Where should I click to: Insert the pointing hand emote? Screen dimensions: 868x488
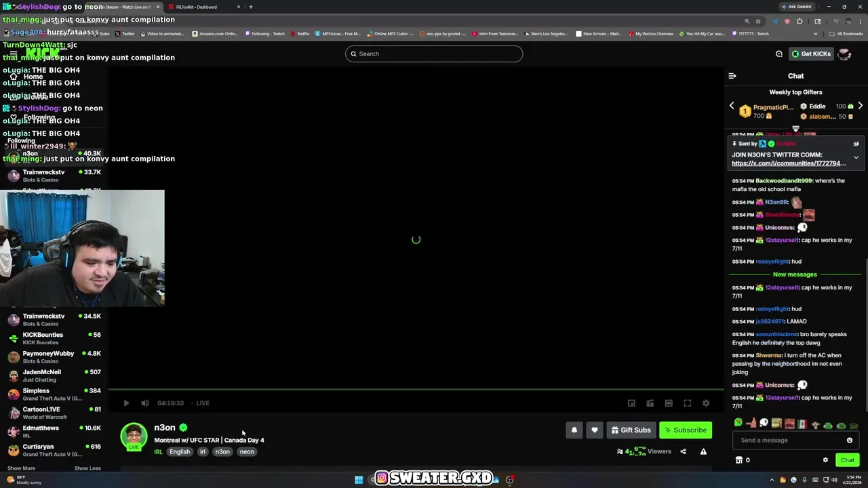pyautogui.click(x=751, y=424)
